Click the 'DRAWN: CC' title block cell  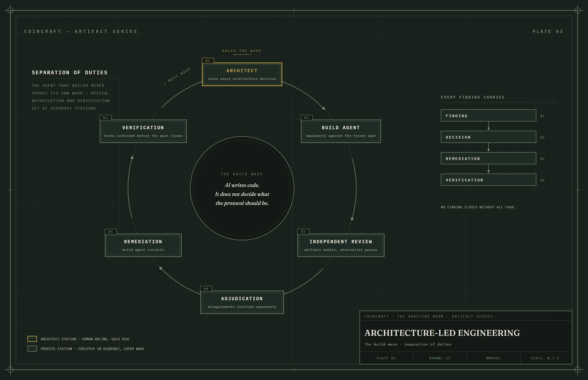(x=440, y=358)
